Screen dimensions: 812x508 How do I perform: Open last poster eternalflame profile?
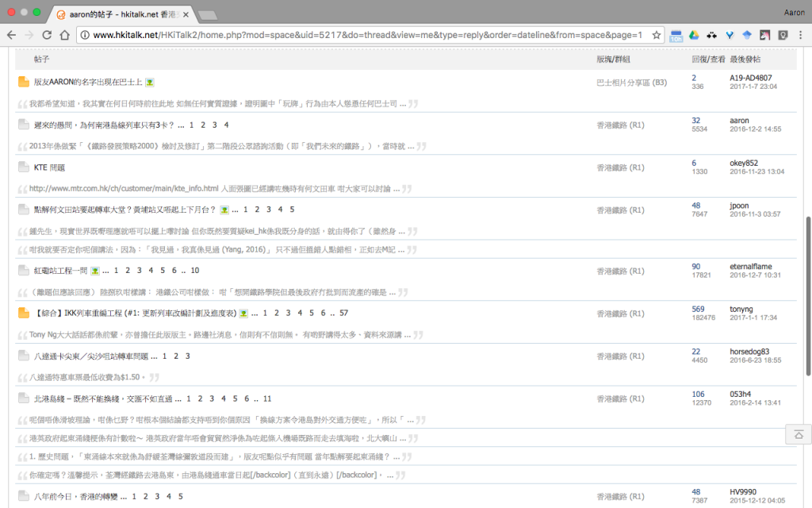pos(750,267)
